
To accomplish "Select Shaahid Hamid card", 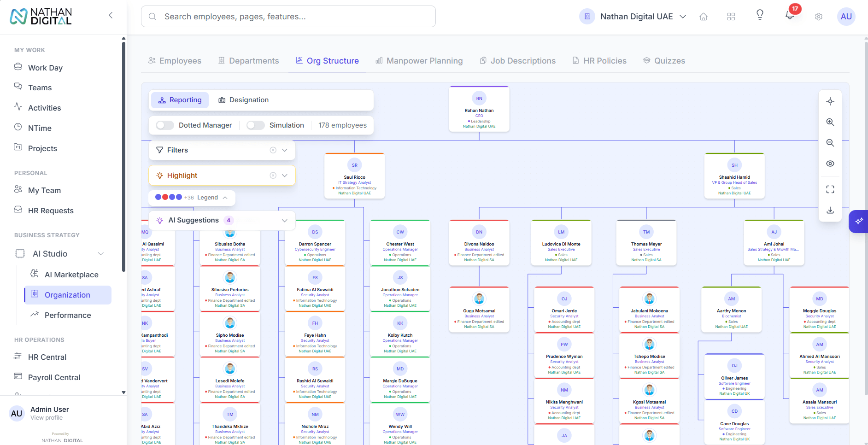I will pyautogui.click(x=734, y=176).
